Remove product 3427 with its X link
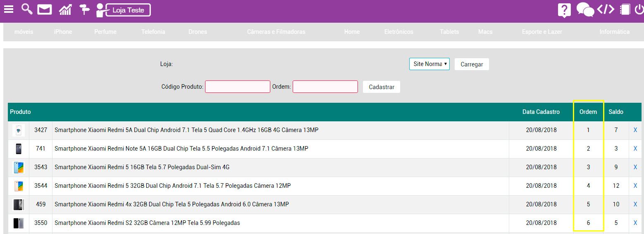The height and width of the screenshot is (234, 644). pyautogui.click(x=635, y=130)
